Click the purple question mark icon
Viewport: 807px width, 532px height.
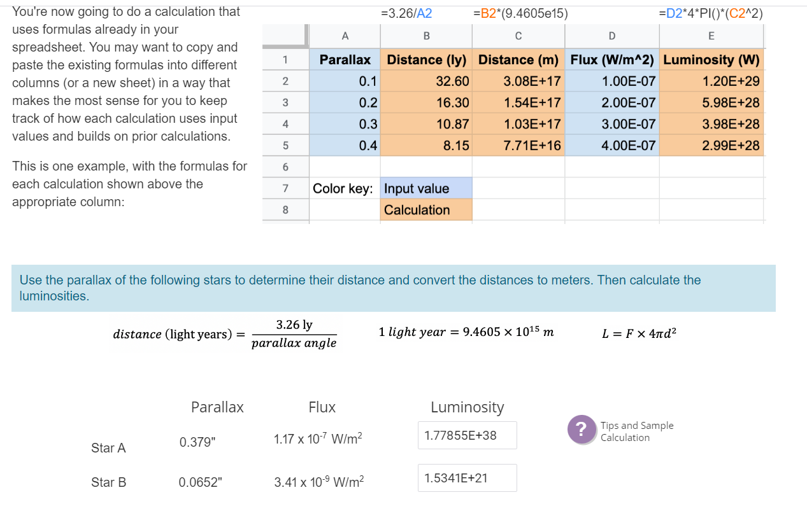point(582,430)
